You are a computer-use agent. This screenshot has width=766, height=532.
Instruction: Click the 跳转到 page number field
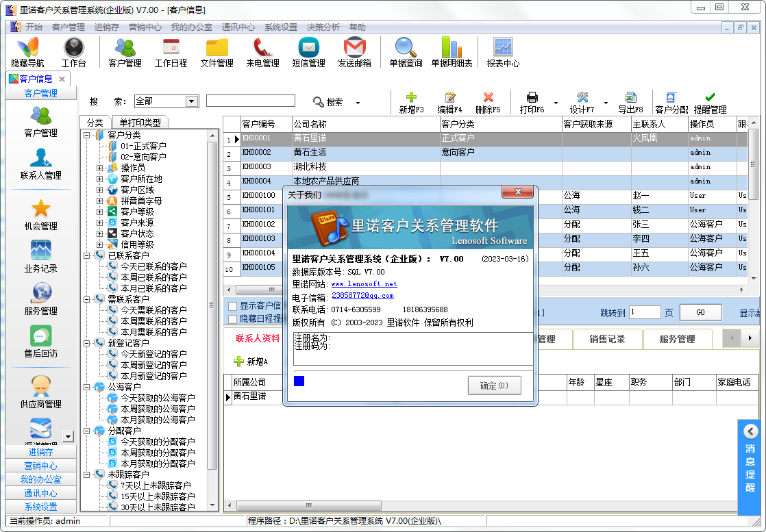click(645, 312)
